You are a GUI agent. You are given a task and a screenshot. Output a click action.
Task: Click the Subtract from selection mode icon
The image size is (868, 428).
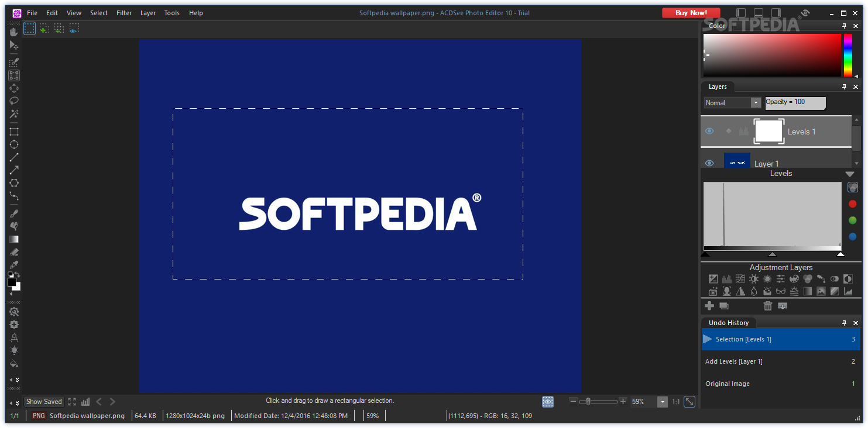point(59,28)
